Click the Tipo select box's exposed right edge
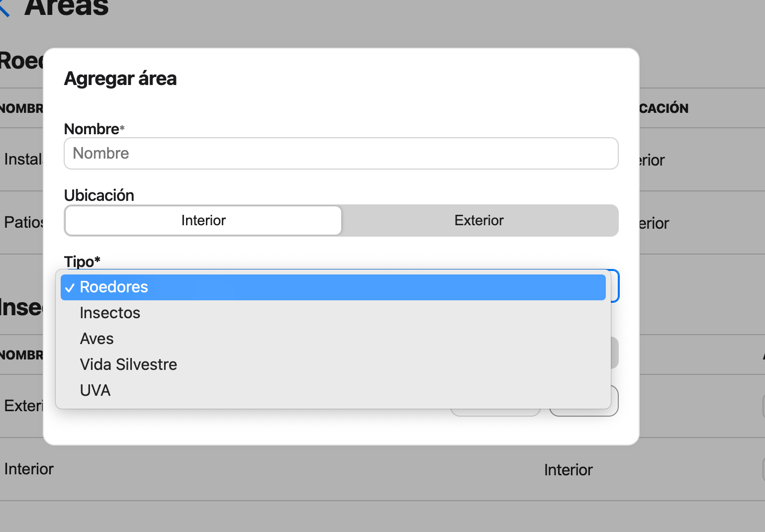 pos(614,286)
